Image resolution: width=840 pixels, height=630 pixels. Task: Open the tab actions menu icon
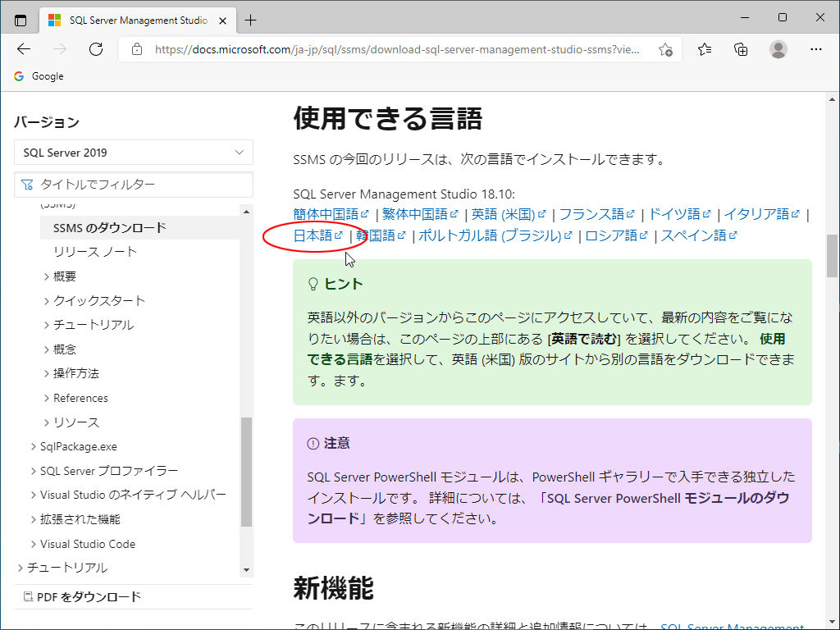21,20
